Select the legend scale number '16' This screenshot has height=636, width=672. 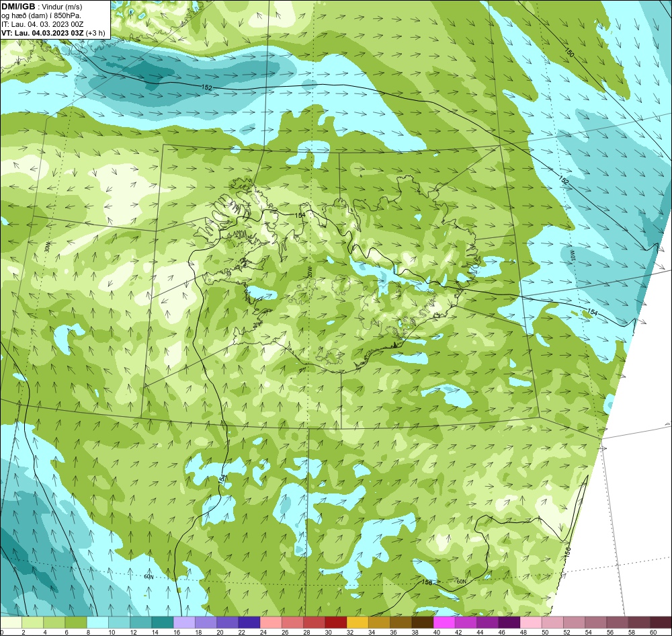(176, 632)
